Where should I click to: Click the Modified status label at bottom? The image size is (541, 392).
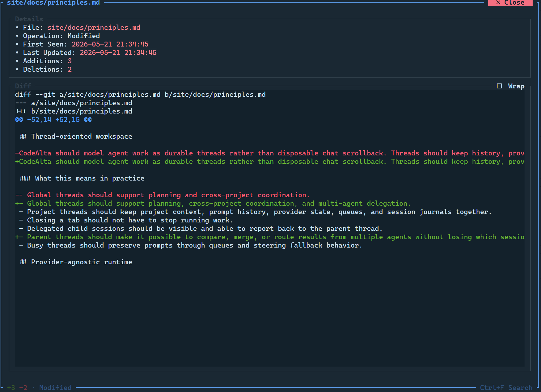[x=55, y=388]
